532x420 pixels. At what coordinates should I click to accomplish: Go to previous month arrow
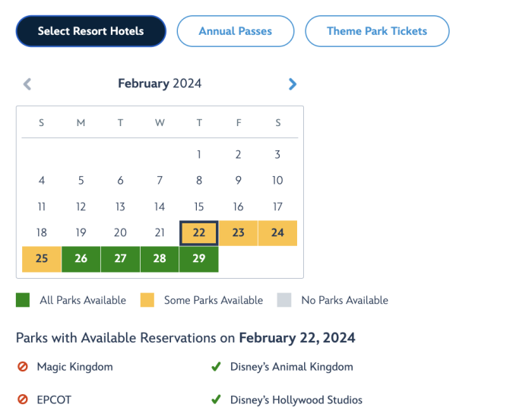pos(27,84)
